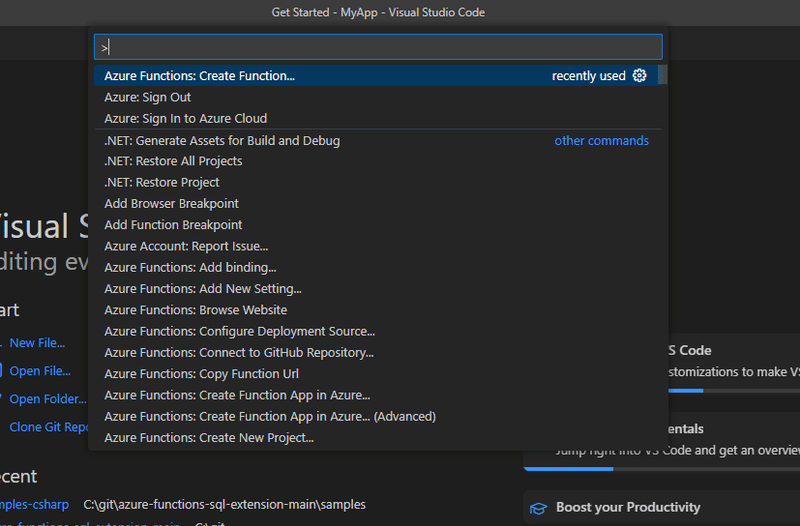Select Azure: Sign Out command

pos(376,97)
